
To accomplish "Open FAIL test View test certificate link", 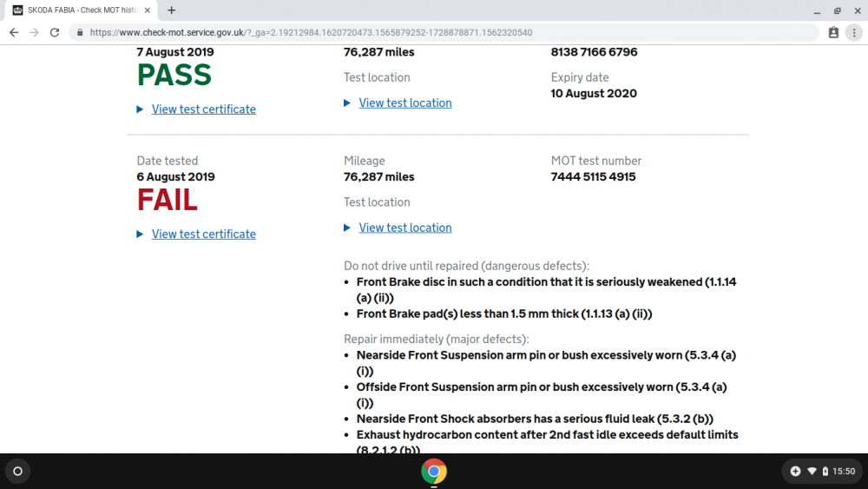I will [x=204, y=235].
